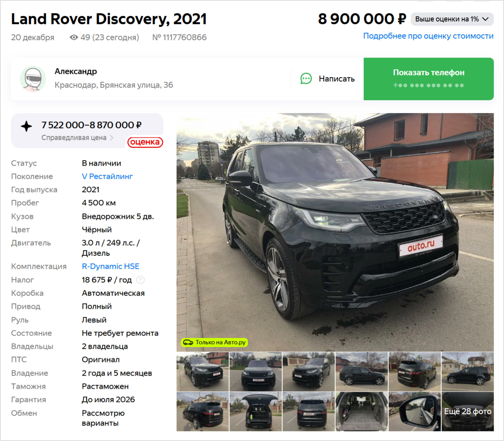Open the main Land Rover photo
This screenshot has height=441, width=504.
(x=335, y=232)
